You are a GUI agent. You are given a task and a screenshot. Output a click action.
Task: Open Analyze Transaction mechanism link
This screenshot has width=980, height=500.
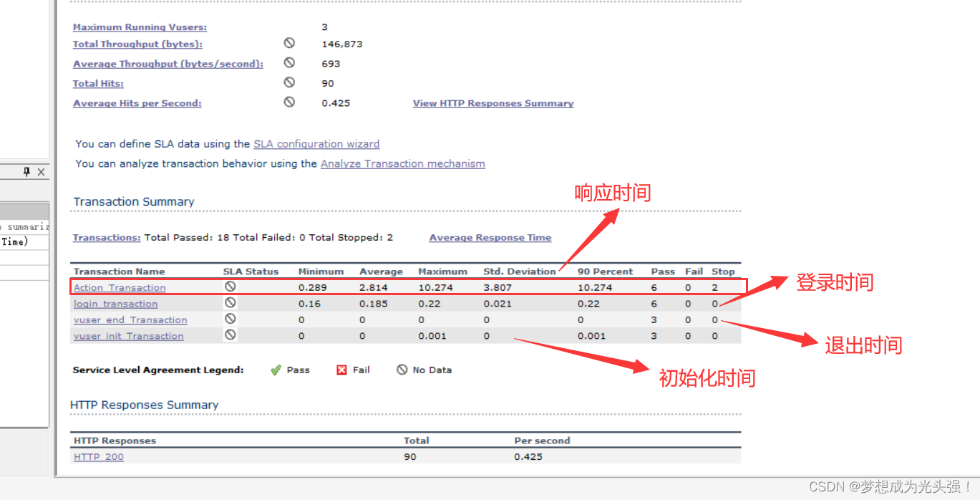[x=402, y=163]
